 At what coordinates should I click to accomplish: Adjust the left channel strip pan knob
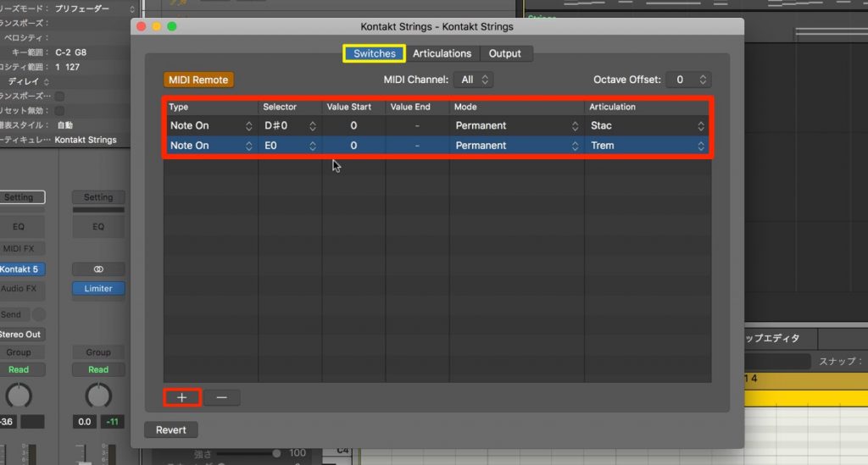[18, 395]
